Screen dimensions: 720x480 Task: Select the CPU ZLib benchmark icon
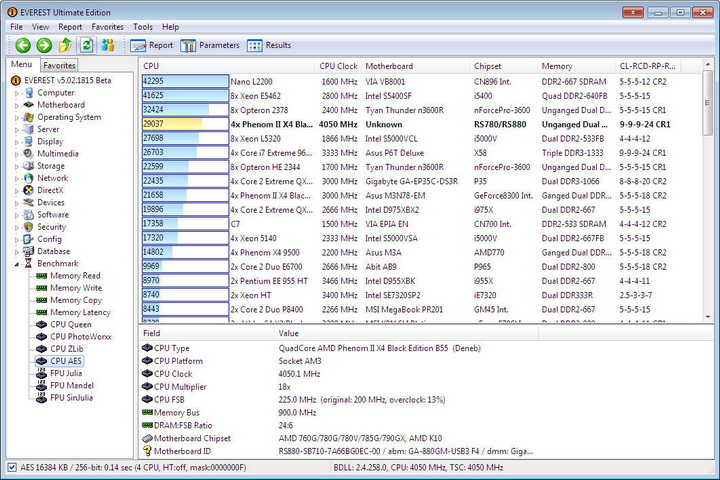click(x=41, y=349)
